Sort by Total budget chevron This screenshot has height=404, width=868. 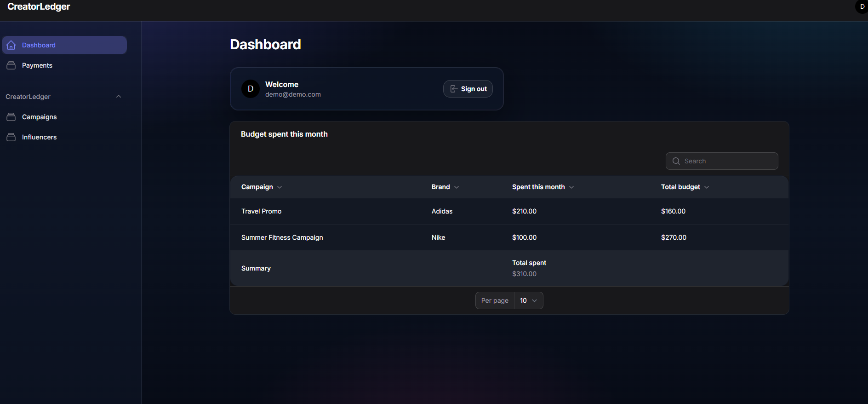pos(707,187)
